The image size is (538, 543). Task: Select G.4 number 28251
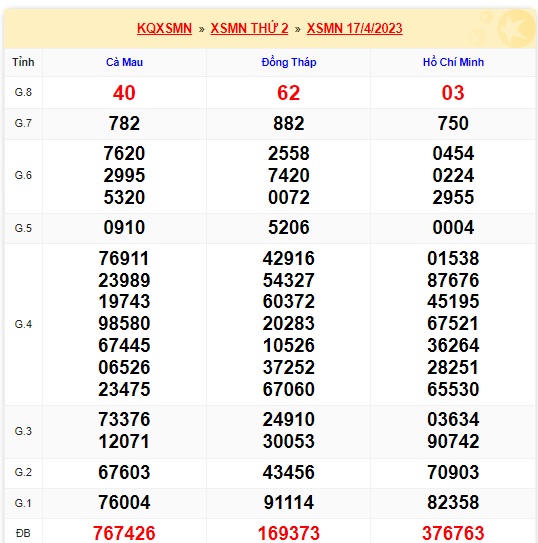pos(453,367)
